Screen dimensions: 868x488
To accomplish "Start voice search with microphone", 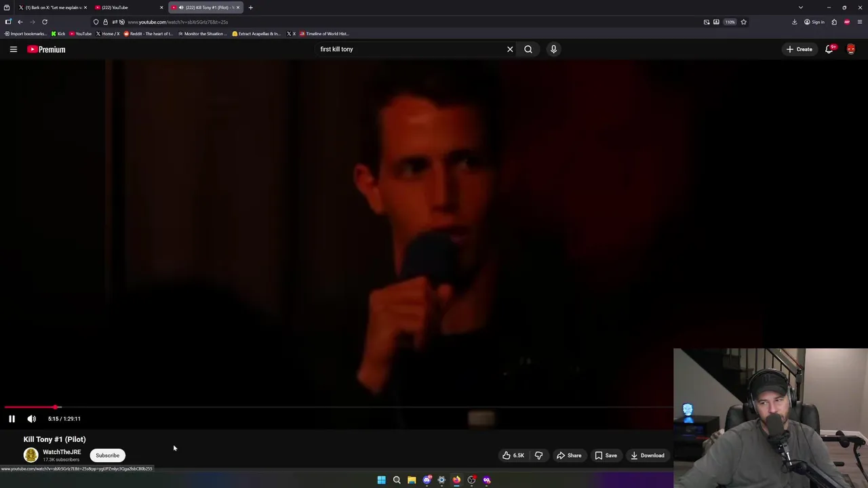I will pyautogui.click(x=553, y=49).
